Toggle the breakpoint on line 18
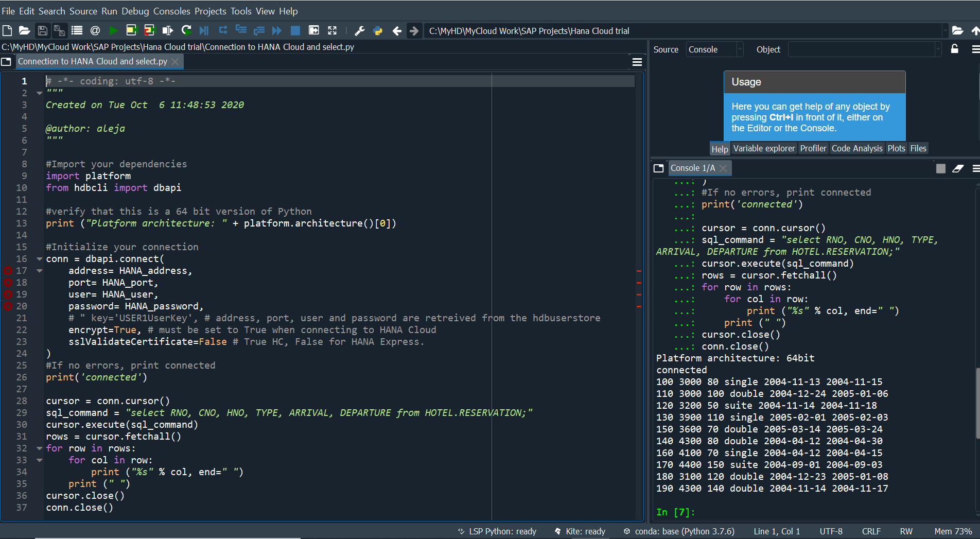The width and height of the screenshot is (980, 539). (x=8, y=283)
